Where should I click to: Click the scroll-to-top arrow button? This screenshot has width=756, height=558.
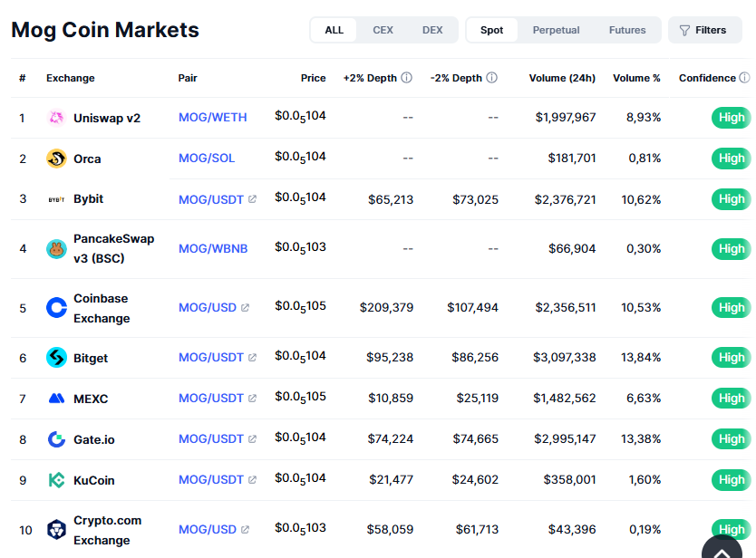tap(722, 547)
